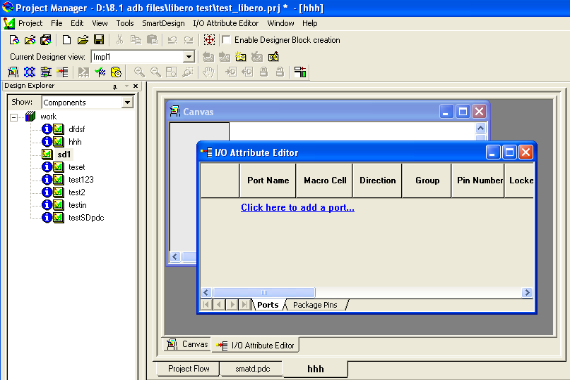Save using the floppy disk icon
The width and height of the screenshot is (570, 380).
(99, 40)
